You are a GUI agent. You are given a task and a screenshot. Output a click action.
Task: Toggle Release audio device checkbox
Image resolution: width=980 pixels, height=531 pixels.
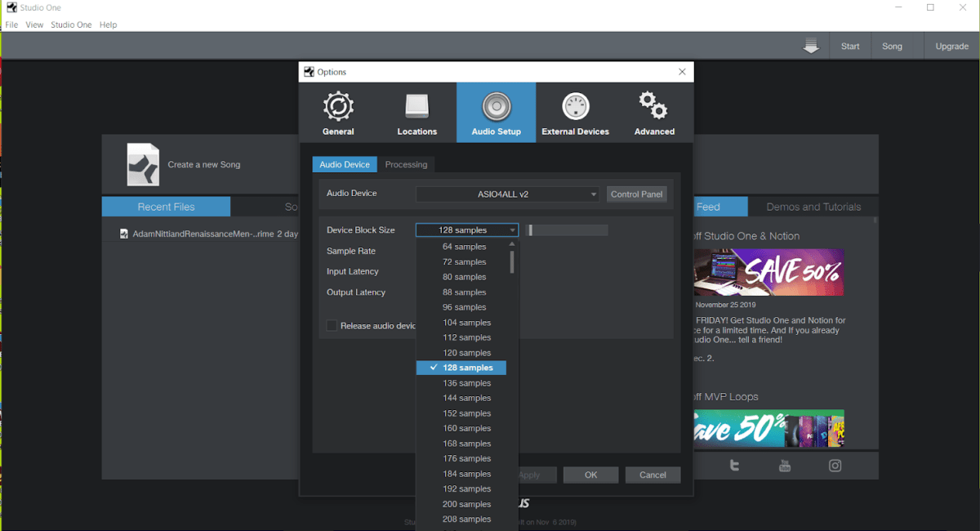tap(332, 325)
